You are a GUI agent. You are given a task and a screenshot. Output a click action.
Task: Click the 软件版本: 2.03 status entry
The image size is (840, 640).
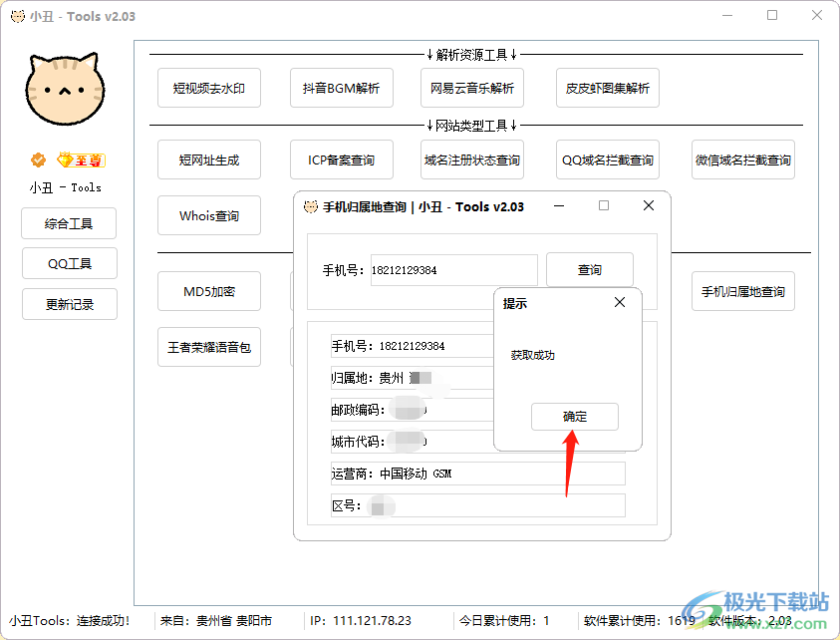pyautogui.click(x=750, y=621)
